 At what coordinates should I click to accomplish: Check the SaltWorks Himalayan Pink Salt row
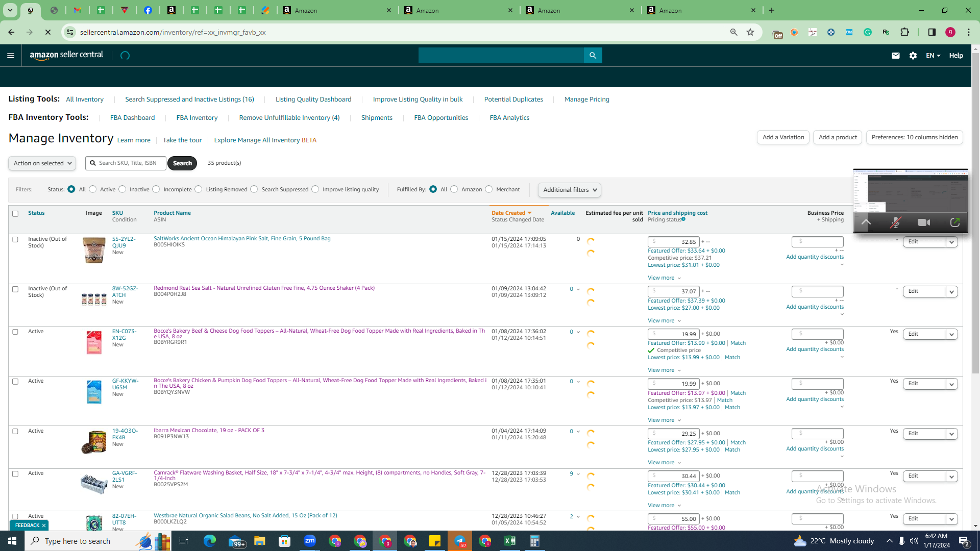[15, 240]
